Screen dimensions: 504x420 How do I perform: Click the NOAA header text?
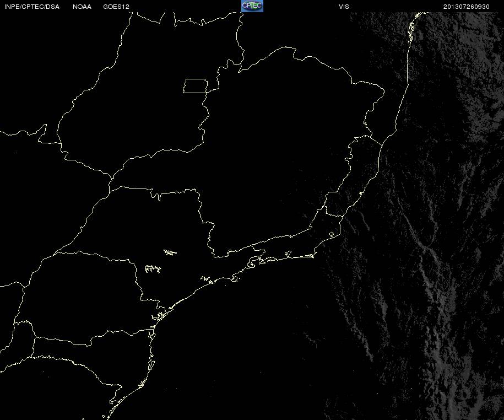coord(82,7)
